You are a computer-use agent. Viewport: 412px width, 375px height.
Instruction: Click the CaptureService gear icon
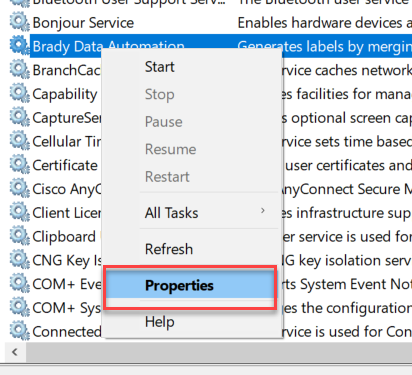[19, 118]
